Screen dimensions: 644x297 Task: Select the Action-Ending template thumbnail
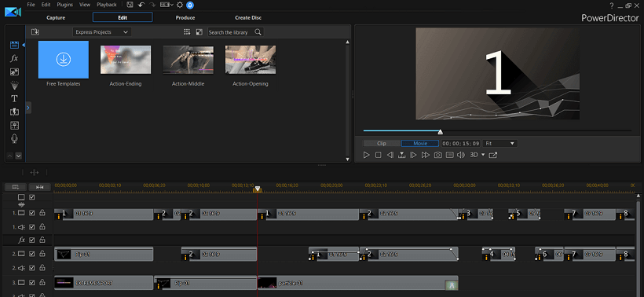point(126,60)
